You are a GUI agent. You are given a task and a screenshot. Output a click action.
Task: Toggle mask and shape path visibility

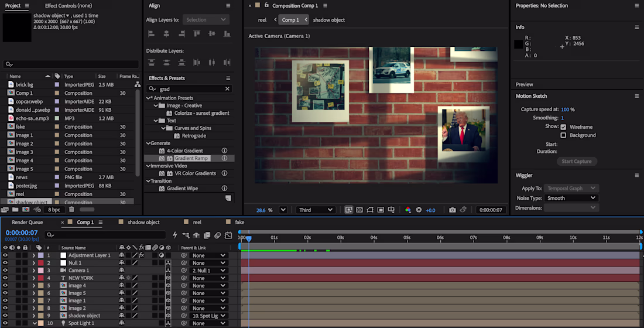(x=370, y=210)
